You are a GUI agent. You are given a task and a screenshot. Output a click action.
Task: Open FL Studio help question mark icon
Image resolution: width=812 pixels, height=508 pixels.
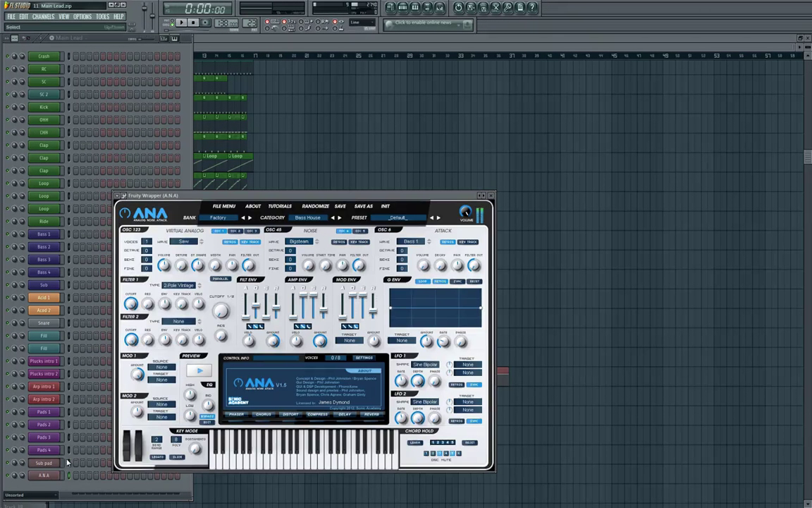(x=533, y=8)
